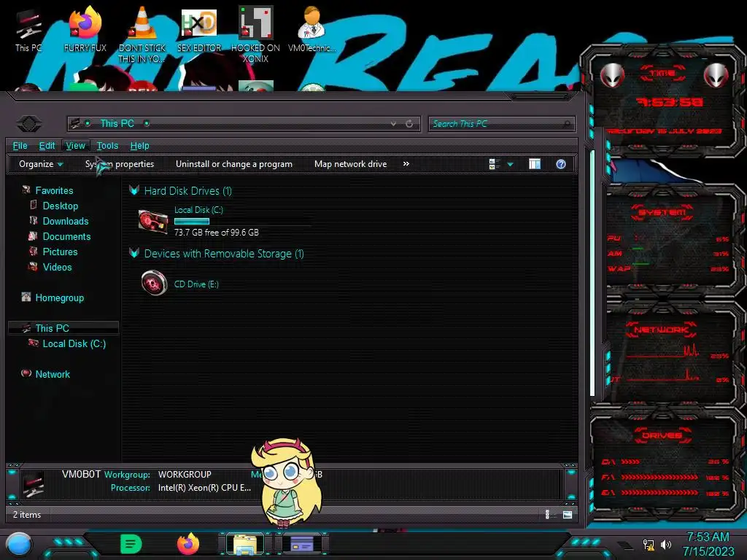Image resolution: width=747 pixels, height=560 pixels.
Task: Select Pictures in Favorites
Action: click(x=60, y=252)
